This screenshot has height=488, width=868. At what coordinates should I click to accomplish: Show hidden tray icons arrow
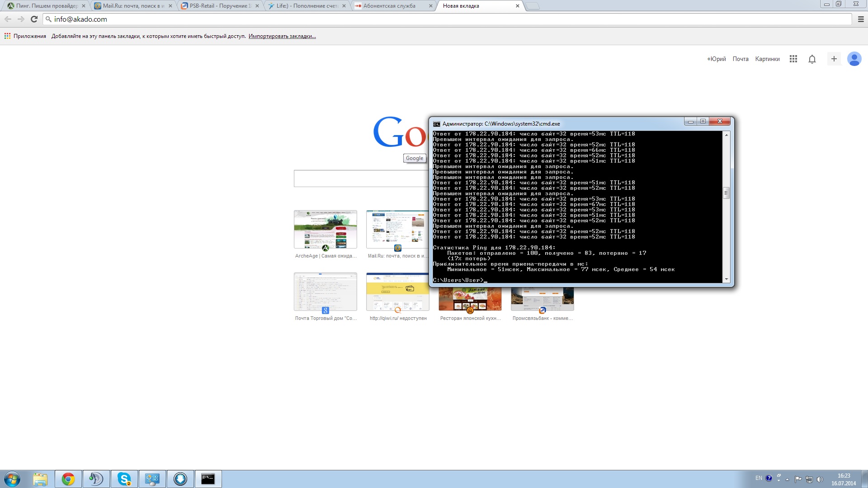(x=787, y=479)
